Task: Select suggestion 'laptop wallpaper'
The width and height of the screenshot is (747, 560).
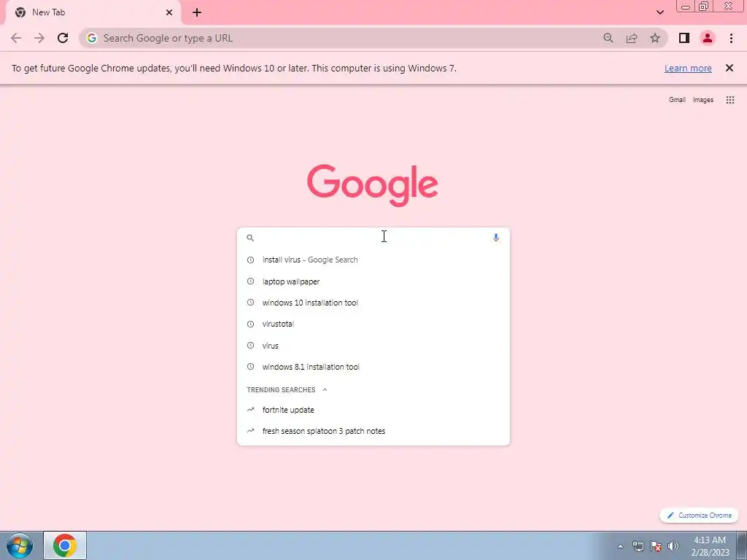Action: [x=373, y=281]
